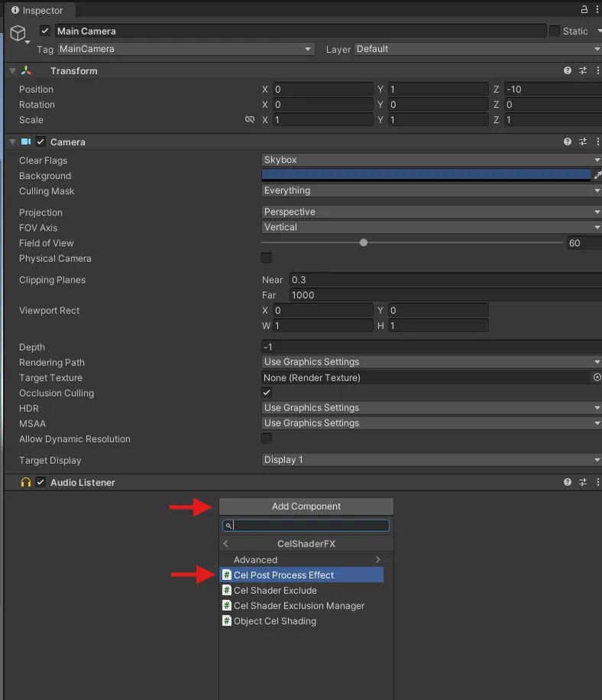Open the Layer dropdown showing Default
This screenshot has width=602, height=700.
478,49
